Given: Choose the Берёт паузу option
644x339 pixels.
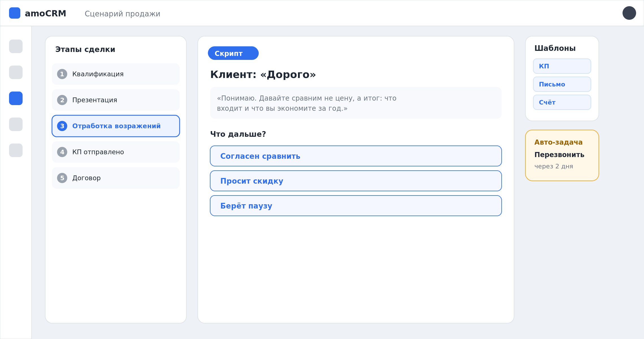Looking at the screenshot, I should (x=356, y=206).
